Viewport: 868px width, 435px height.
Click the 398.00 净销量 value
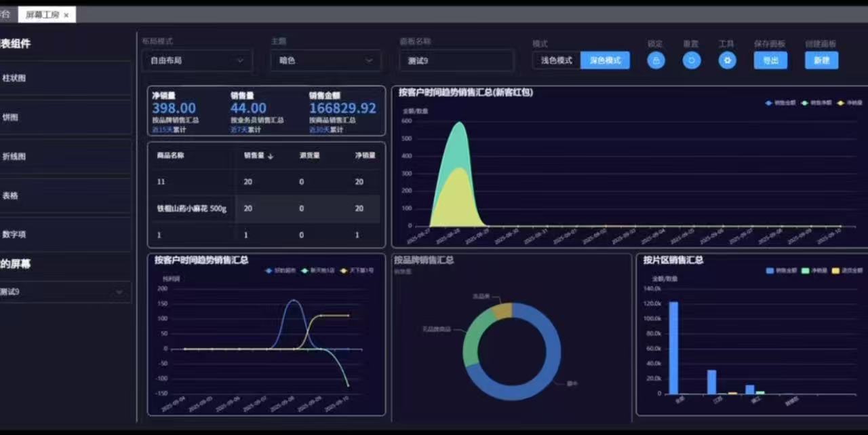click(174, 108)
